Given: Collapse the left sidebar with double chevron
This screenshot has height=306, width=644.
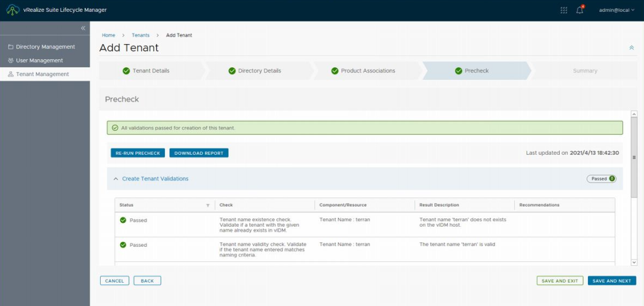Looking at the screenshot, I should [83, 28].
